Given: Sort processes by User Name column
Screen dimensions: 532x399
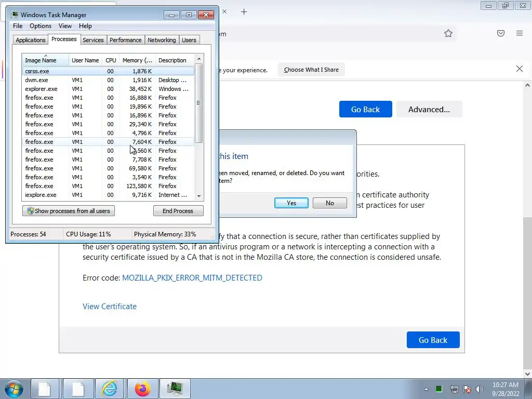Looking at the screenshot, I should point(85,60).
